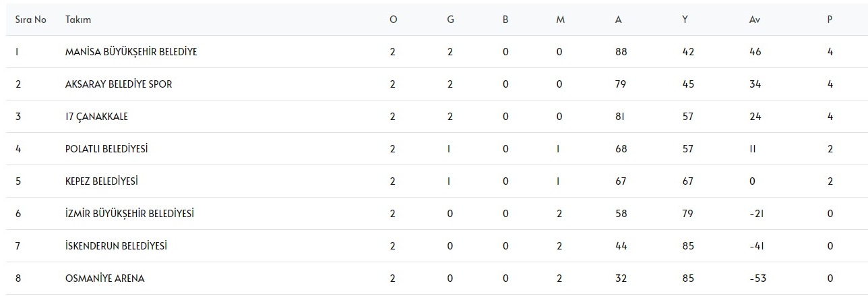Open the 17 Çanakkale team entry
This screenshot has width=868, height=296.
point(96,117)
